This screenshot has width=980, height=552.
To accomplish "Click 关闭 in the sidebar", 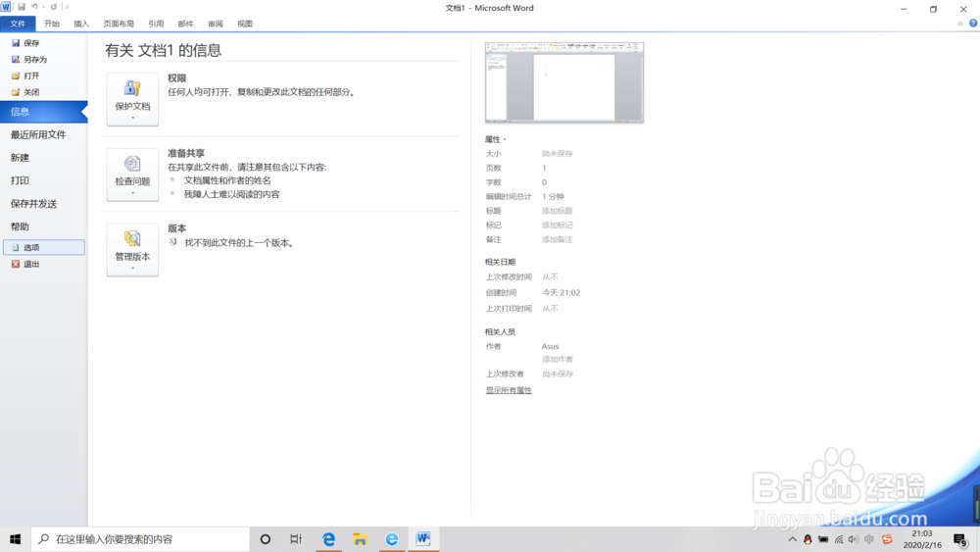I will (x=25, y=92).
